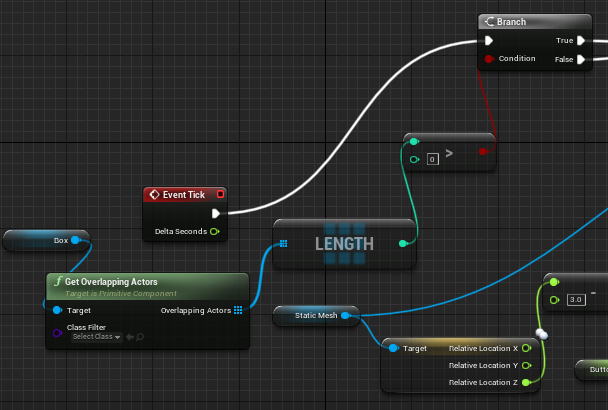Click the reroute knot on the green wire
The height and width of the screenshot is (410, 608).
pyautogui.click(x=542, y=334)
